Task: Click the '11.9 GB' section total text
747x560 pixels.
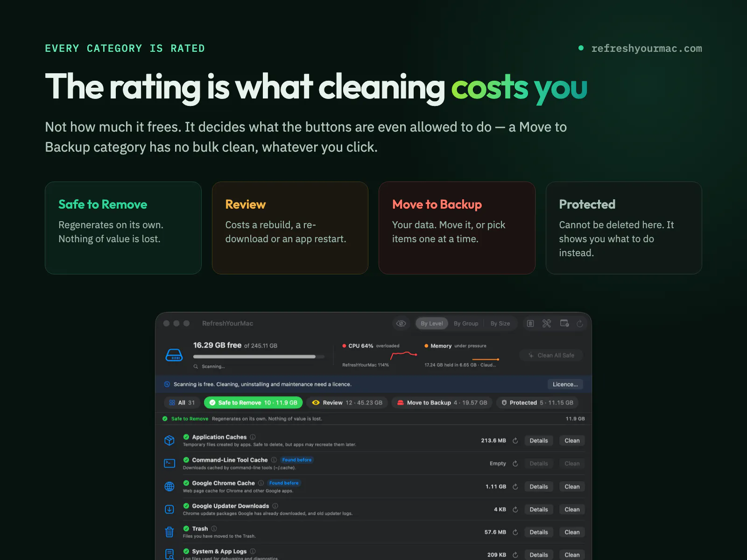Action: tap(575, 419)
